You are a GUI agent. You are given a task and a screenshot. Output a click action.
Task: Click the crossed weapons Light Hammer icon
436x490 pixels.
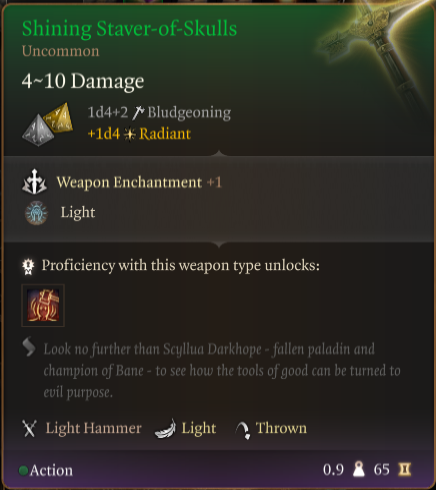29,428
